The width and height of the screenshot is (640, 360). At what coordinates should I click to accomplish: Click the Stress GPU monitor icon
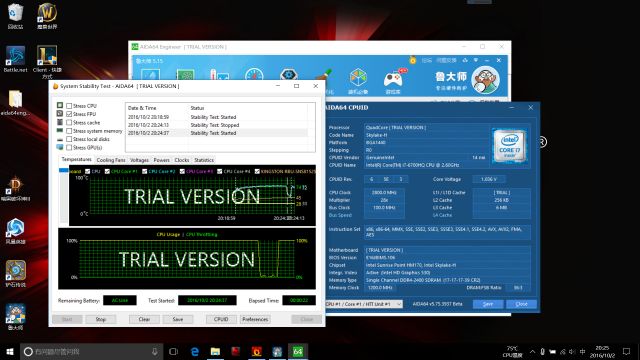(x=60, y=147)
